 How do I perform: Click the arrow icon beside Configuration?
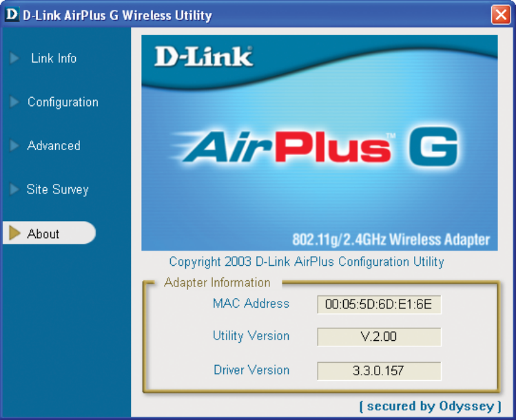click(14, 102)
